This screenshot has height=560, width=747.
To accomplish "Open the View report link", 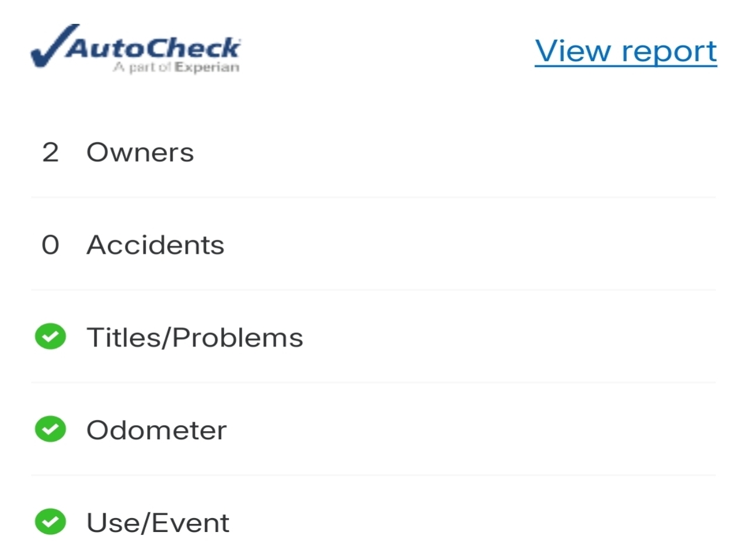I will click(x=626, y=51).
